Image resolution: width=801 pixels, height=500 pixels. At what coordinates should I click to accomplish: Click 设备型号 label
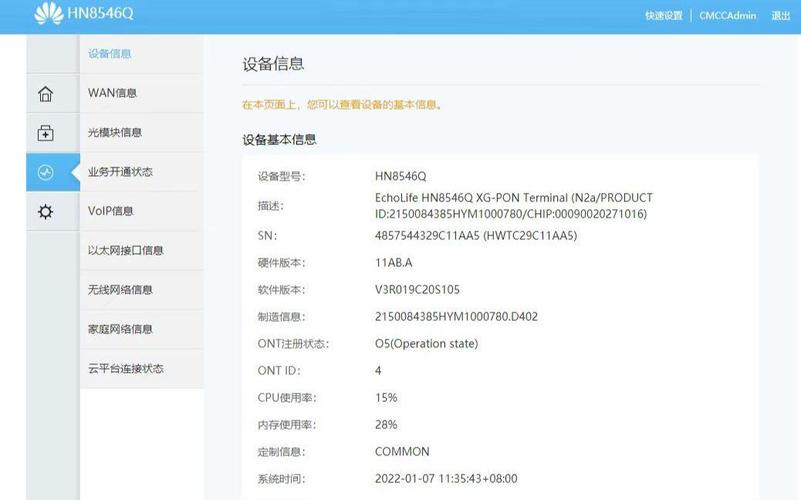(x=281, y=177)
